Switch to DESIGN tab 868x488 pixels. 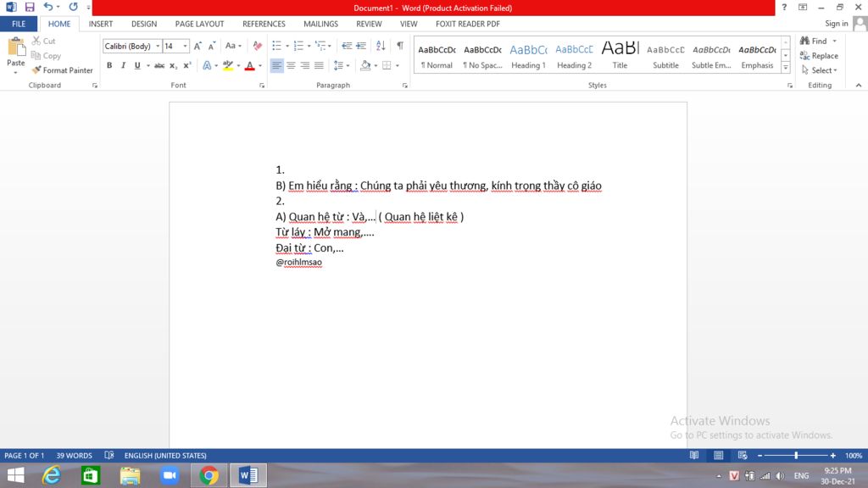pos(144,24)
